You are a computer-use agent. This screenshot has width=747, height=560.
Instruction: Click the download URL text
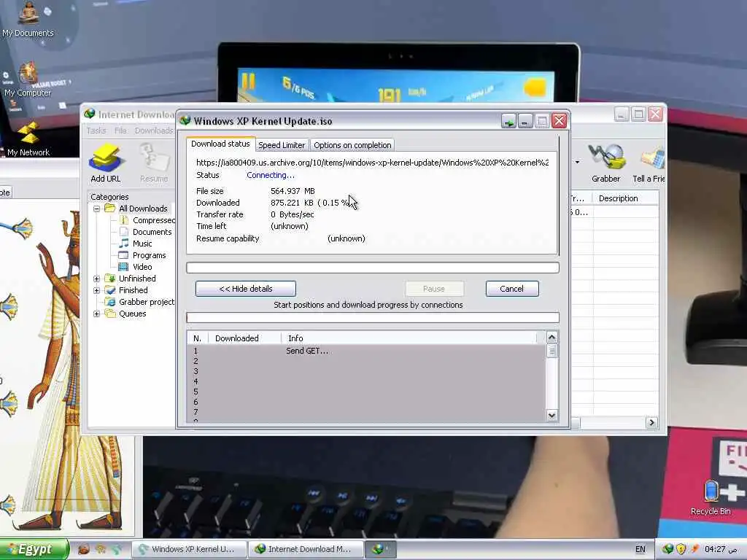click(x=373, y=163)
